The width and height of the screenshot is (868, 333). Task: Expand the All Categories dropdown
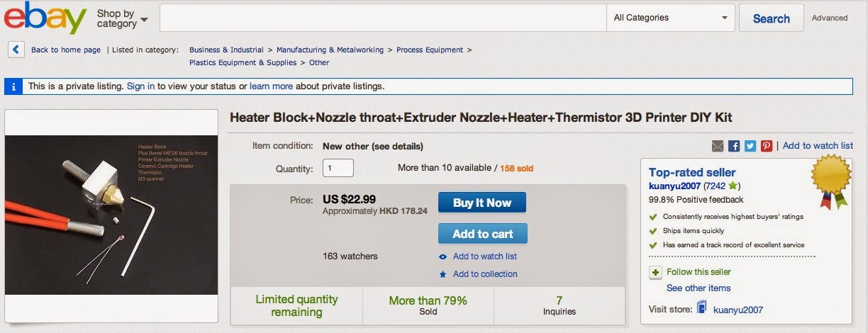670,18
